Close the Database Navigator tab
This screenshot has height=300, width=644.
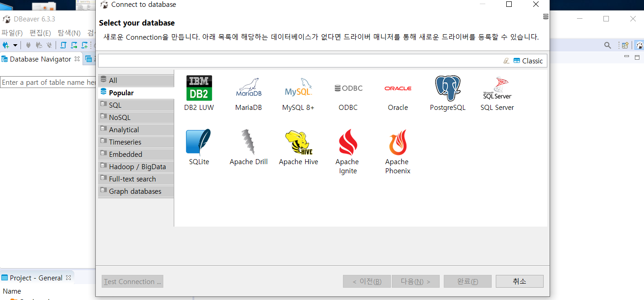pos(77,59)
